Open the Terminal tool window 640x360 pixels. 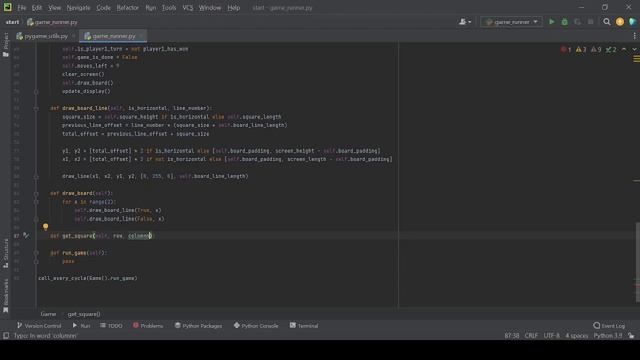coord(304,326)
